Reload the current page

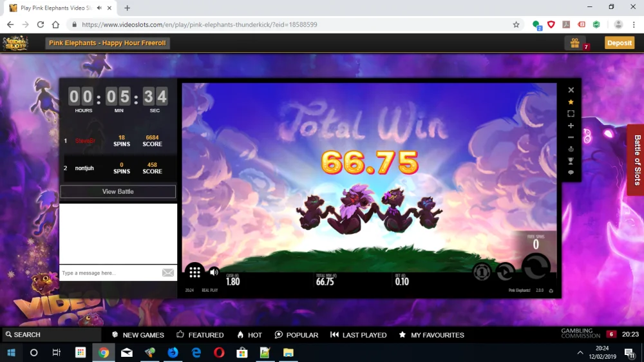click(x=40, y=24)
